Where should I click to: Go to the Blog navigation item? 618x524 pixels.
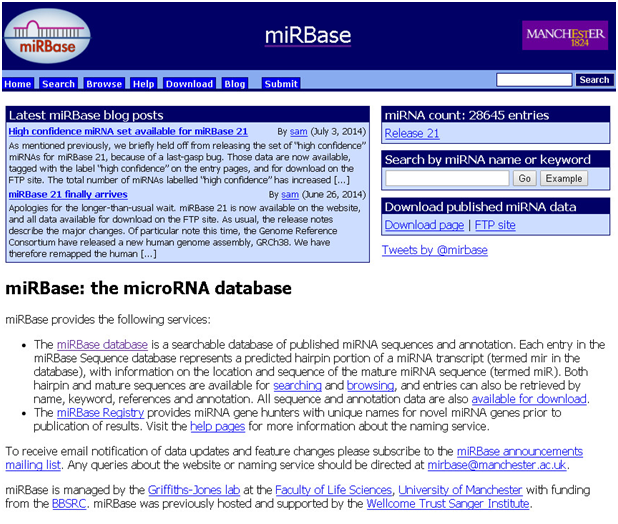click(235, 84)
